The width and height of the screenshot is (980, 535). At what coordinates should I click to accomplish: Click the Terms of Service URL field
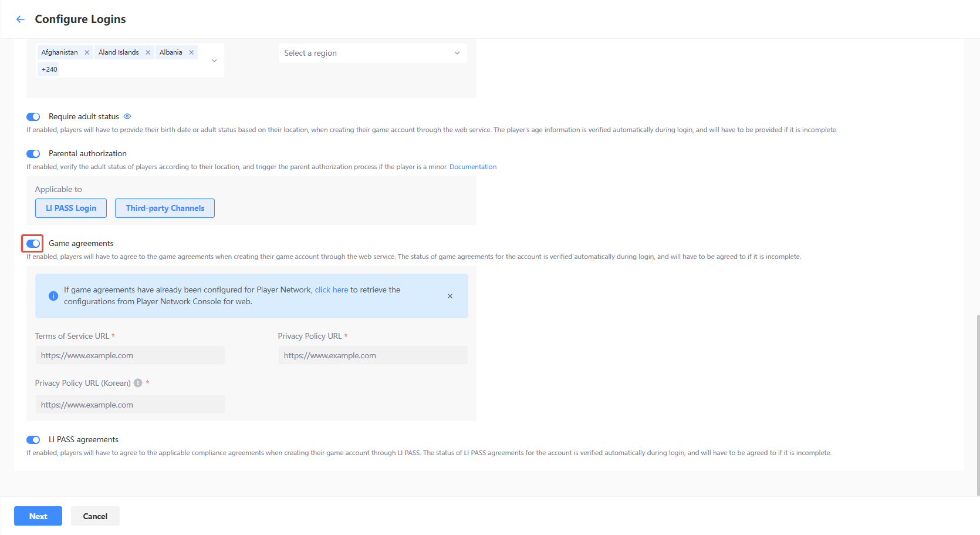click(x=130, y=355)
